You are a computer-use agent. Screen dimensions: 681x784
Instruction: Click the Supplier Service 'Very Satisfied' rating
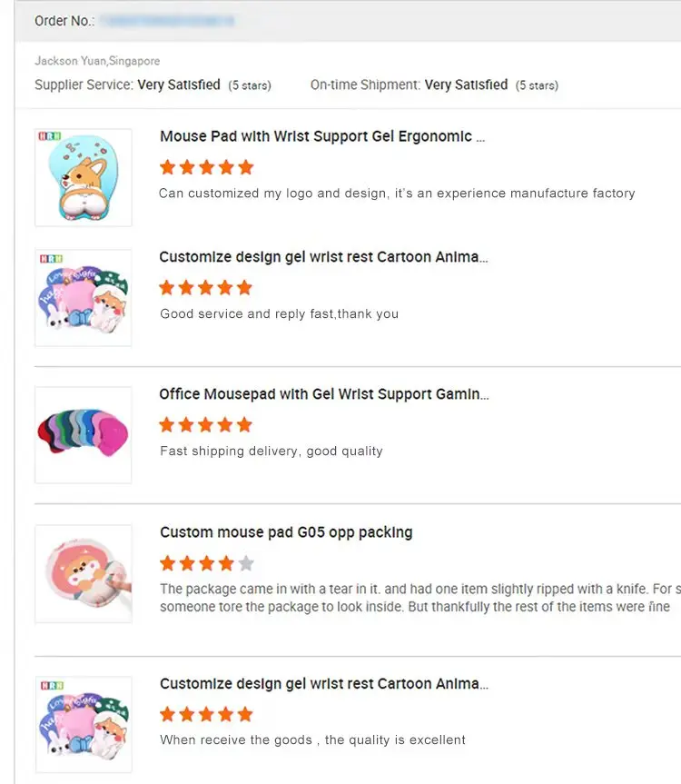point(179,84)
